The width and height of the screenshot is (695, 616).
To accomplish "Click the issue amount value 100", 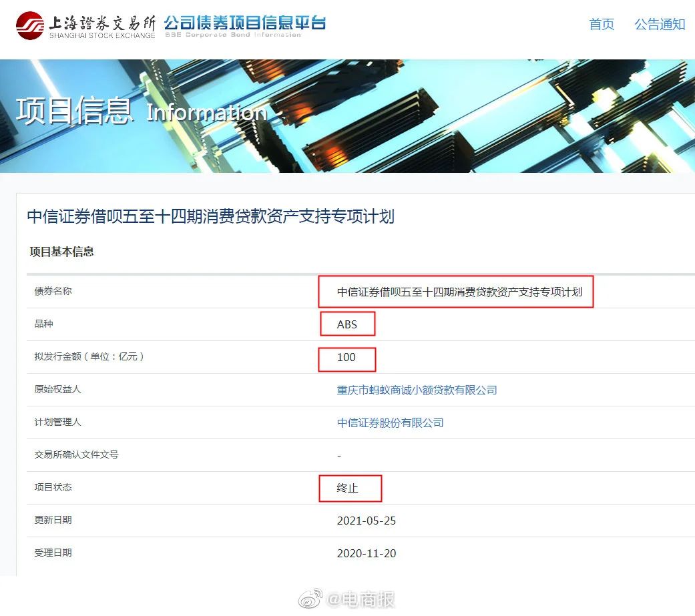I will pyautogui.click(x=346, y=357).
